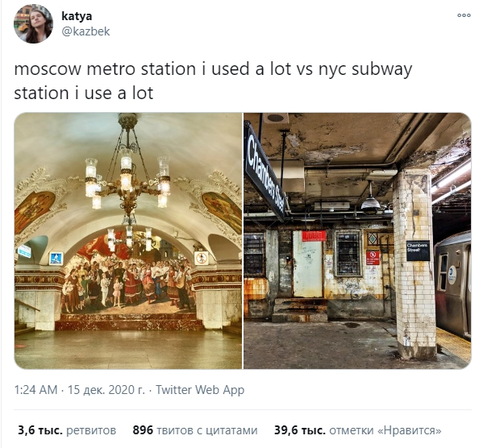Open the Twitter Web App source link
479x448 pixels.
pos(200,390)
